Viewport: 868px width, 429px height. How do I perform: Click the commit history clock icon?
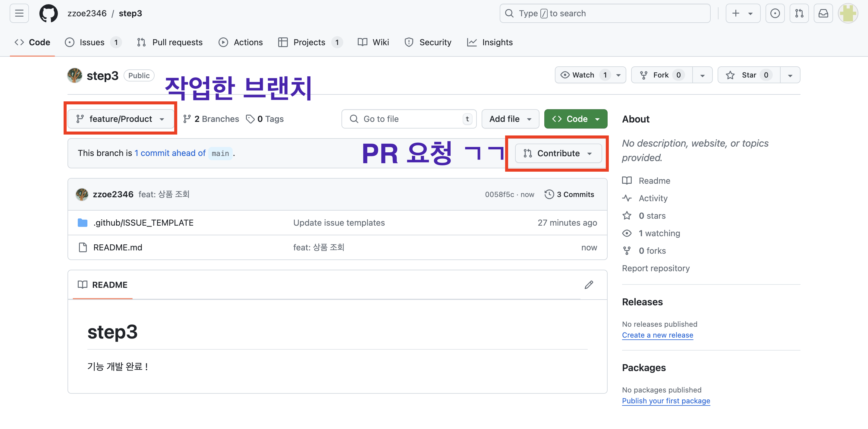point(549,194)
